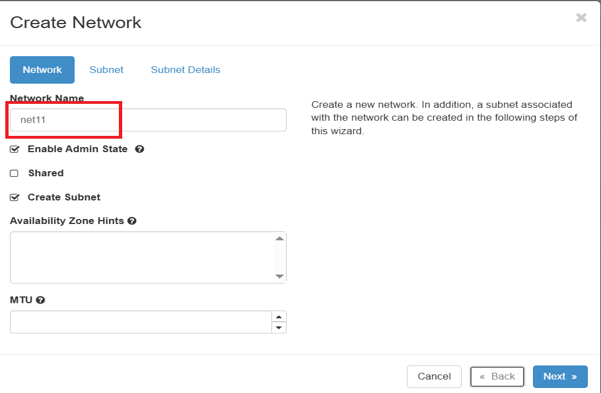601x393 pixels.
Task: Decrease MTU value with down arrow
Action: tap(279, 328)
